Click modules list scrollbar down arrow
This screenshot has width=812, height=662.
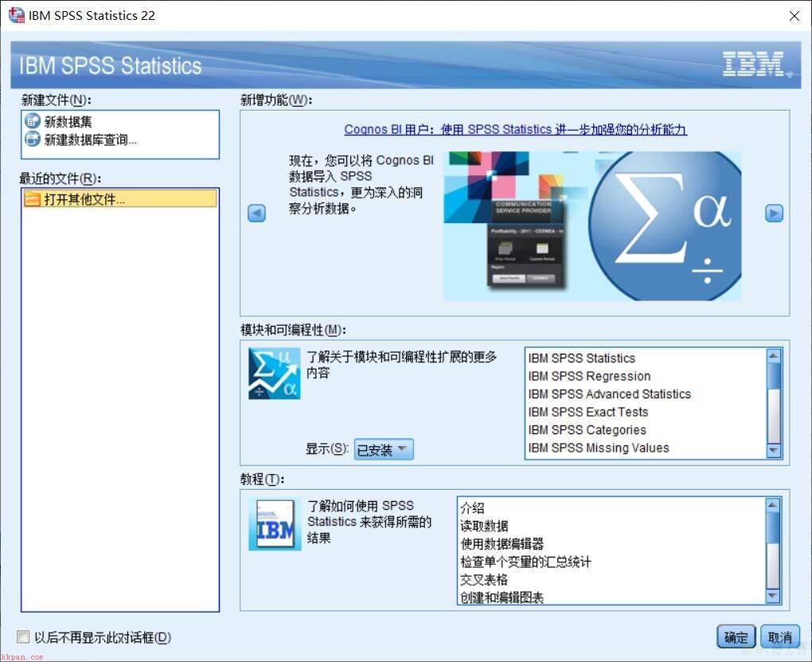pos(773,450)
